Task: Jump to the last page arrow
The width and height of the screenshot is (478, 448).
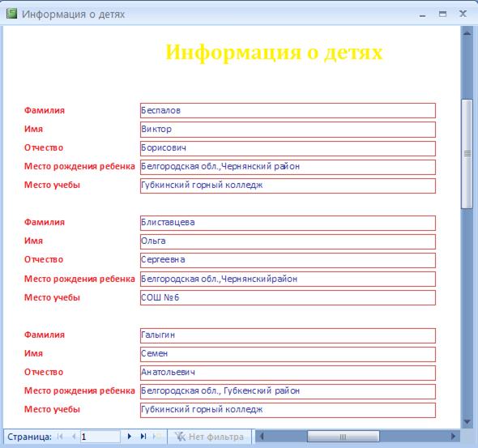Action: pos(143,437)
